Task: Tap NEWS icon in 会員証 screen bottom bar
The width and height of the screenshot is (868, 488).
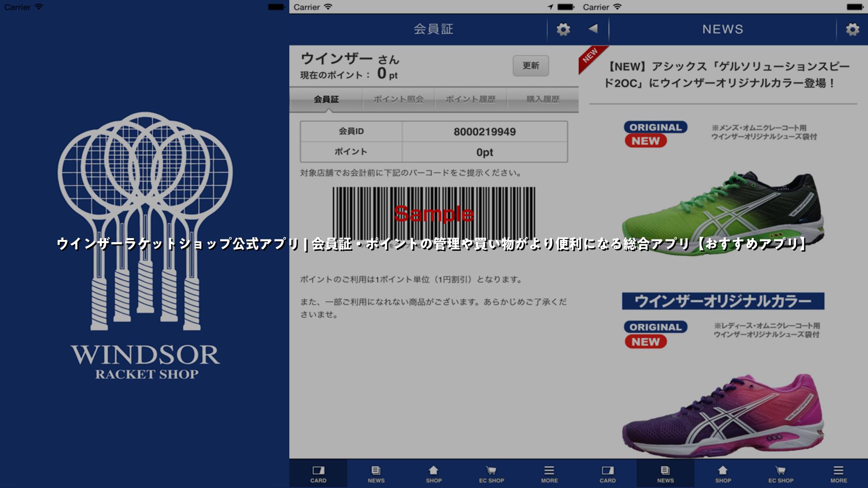Action: (376, 474)
